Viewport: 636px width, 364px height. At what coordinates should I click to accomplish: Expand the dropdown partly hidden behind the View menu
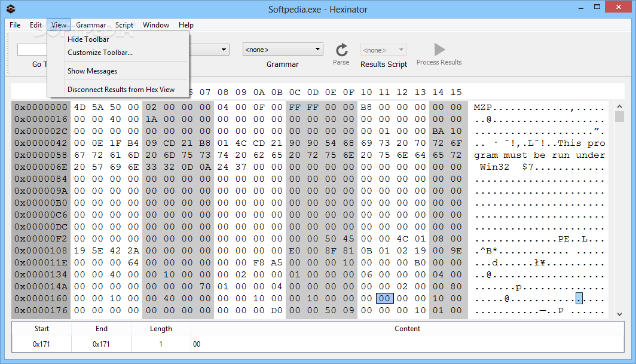pos(224,50)
